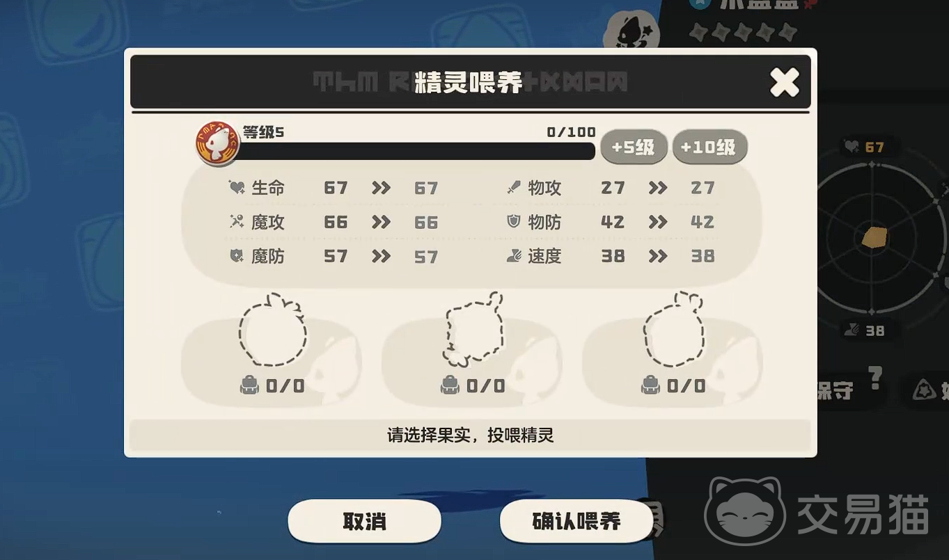Click 取消 to cancel feeding
The height and width of the screenshot is (560, 949).
click(364, 521)
